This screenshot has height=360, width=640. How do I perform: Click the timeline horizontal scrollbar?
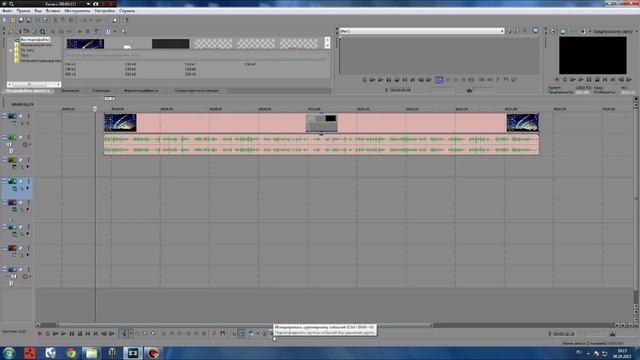click(244, 325)
